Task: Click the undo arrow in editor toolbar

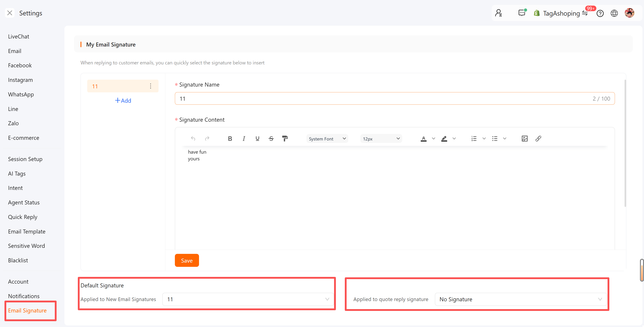Action: click(193, 138)
